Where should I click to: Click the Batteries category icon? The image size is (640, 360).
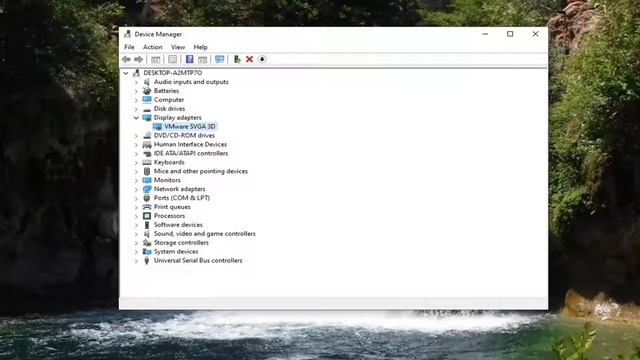point(147,91)
